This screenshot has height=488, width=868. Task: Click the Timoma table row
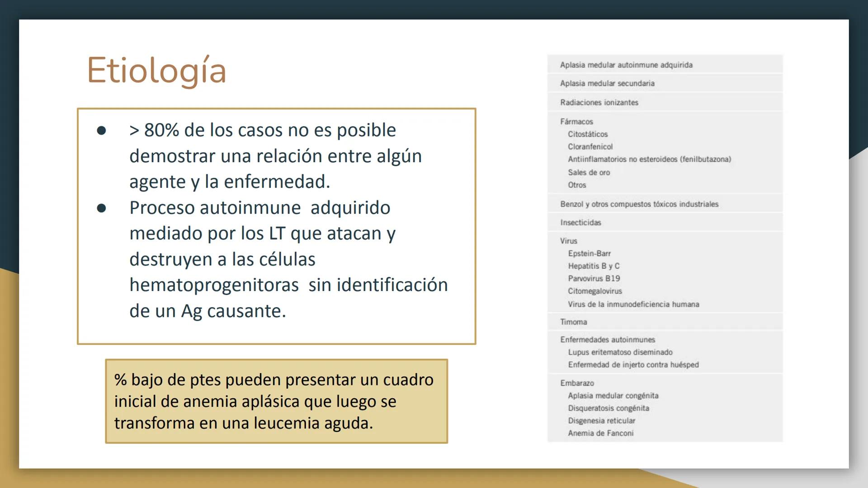(573, 322)
